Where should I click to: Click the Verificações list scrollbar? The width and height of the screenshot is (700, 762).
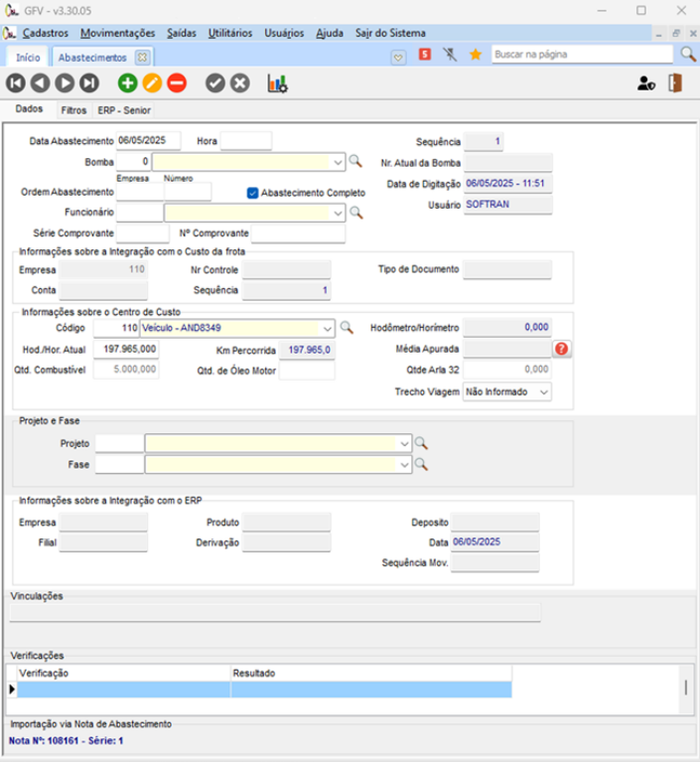coord(683,686)
